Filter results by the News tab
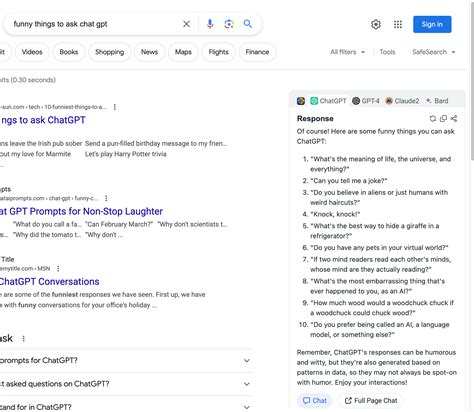 (x=149, y=52)
